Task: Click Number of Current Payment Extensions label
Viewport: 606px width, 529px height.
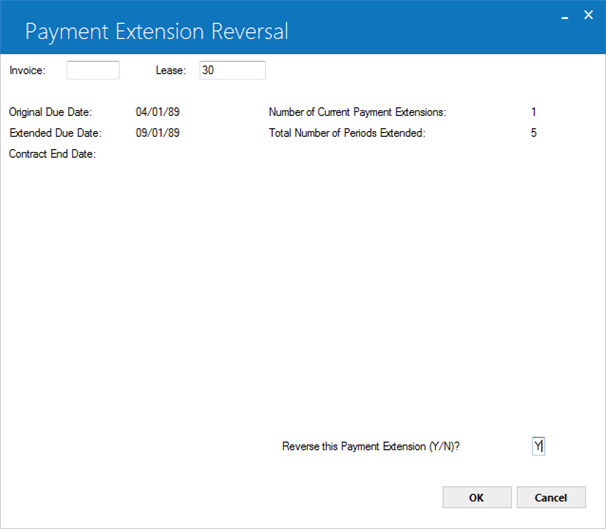Action: (357, 112)
